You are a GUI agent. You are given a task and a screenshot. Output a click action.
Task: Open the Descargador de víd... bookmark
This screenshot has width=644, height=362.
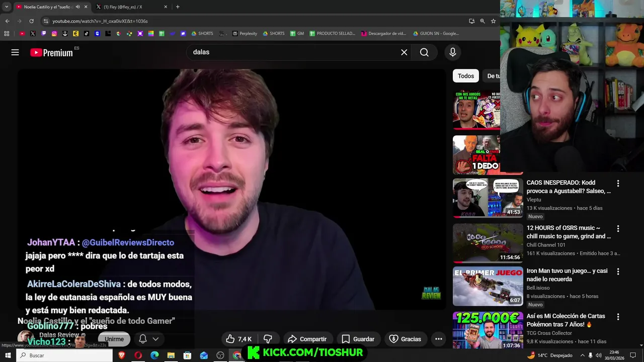click(x=383, y=34)
